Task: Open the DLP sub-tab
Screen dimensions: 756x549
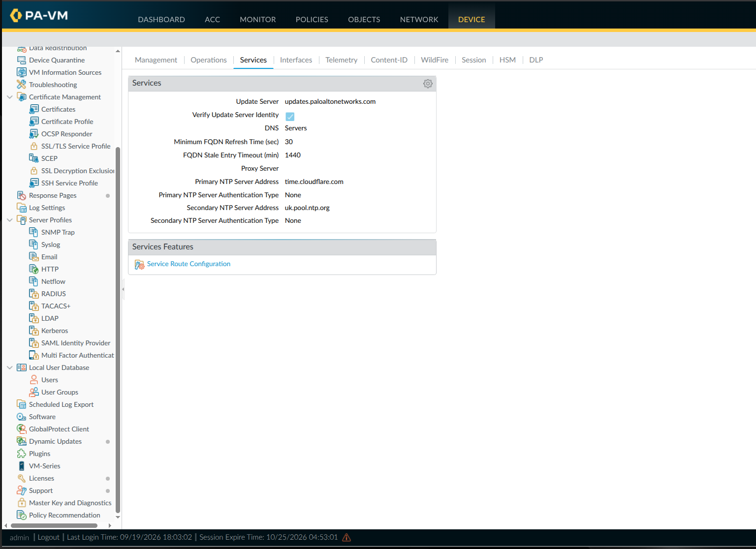Action: pyautogui.click(x=536, y=60)
